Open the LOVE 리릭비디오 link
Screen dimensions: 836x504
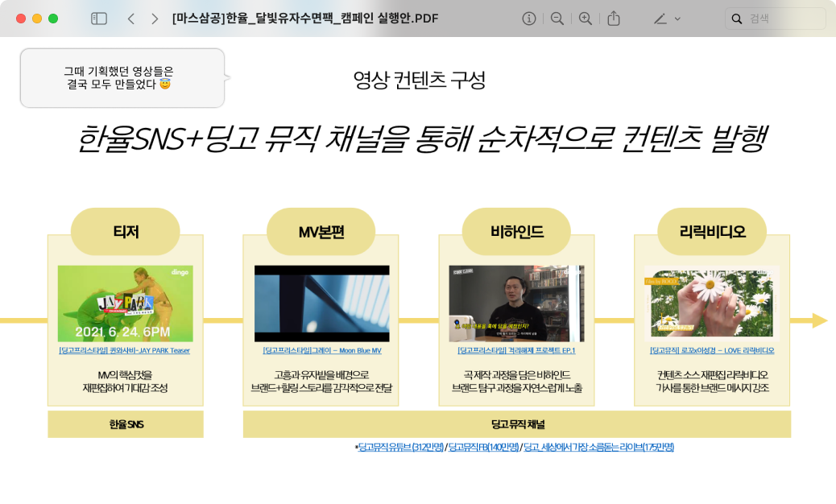(712, 350)
